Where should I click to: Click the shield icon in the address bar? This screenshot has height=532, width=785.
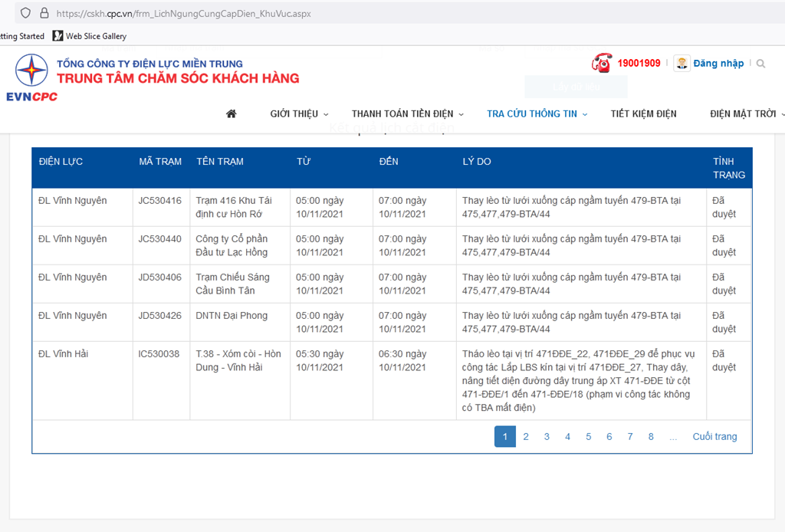(25, 14)
